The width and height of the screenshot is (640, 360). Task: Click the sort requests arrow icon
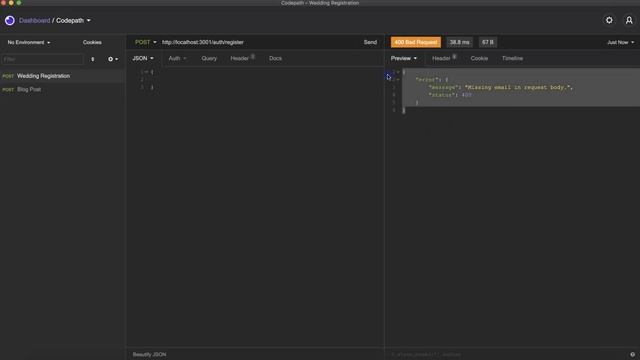click(x=93, y=59)
